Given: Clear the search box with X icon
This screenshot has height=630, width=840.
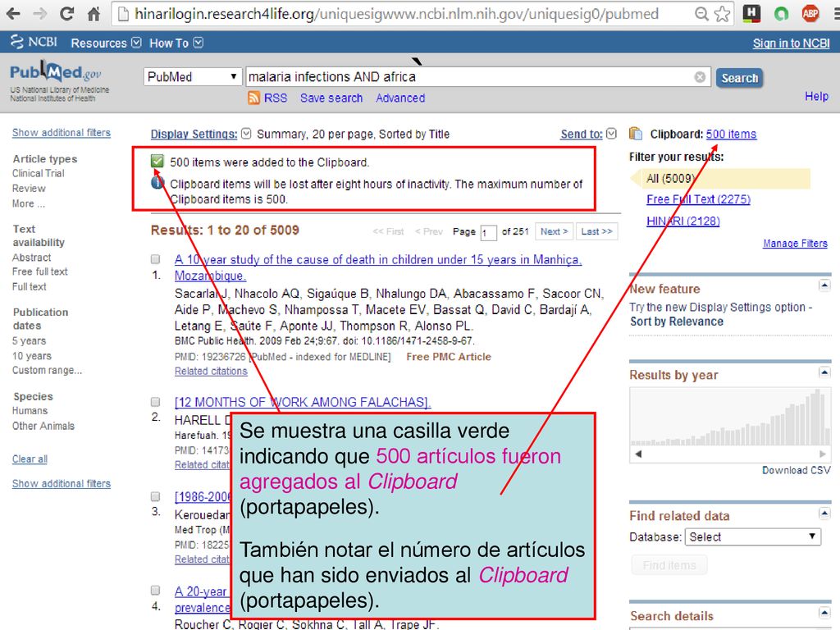Looking at the screenshot, I should (x=700, y=77).
